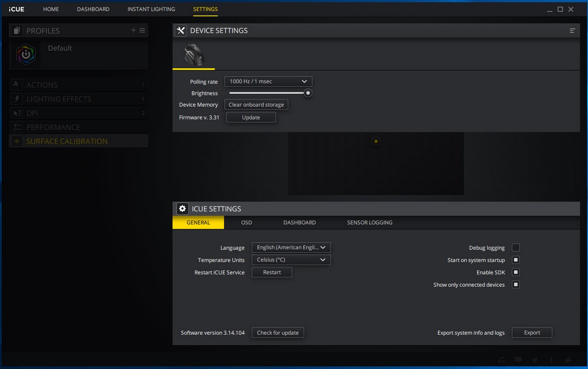Viewport: 588px width, 369px height.
Task: Restart the iCUE service
Action: coord(272,272)
